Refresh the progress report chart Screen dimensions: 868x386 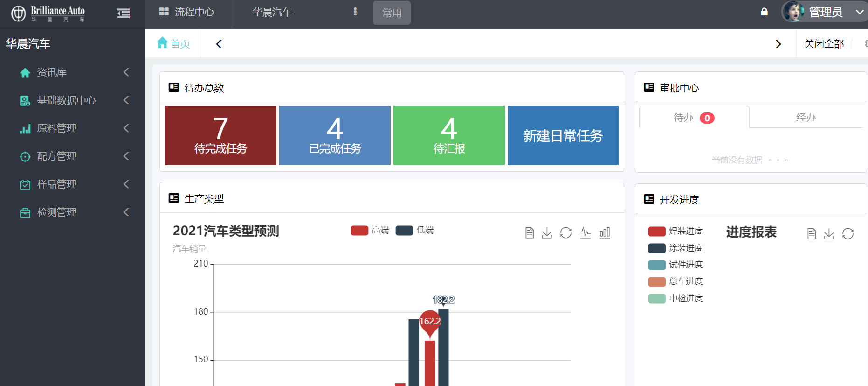[x=847, y=234]
